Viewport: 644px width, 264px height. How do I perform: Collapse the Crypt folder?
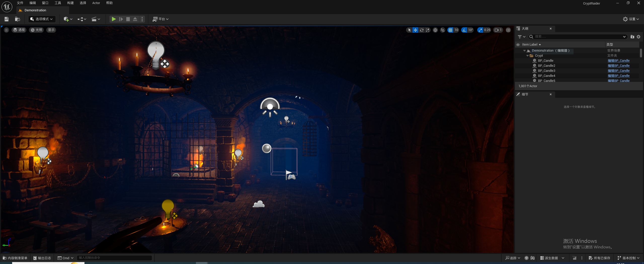pos(528,56)
